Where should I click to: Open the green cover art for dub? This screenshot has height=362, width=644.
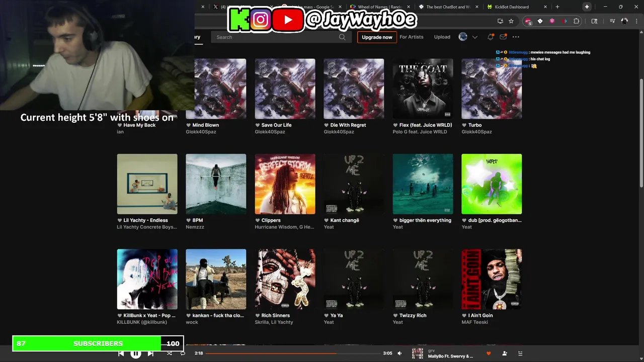492,184
